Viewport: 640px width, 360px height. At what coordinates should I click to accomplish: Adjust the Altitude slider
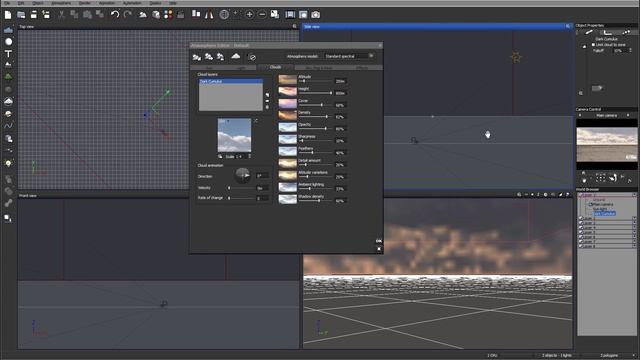pyautogui.click(x=316, y=81)
